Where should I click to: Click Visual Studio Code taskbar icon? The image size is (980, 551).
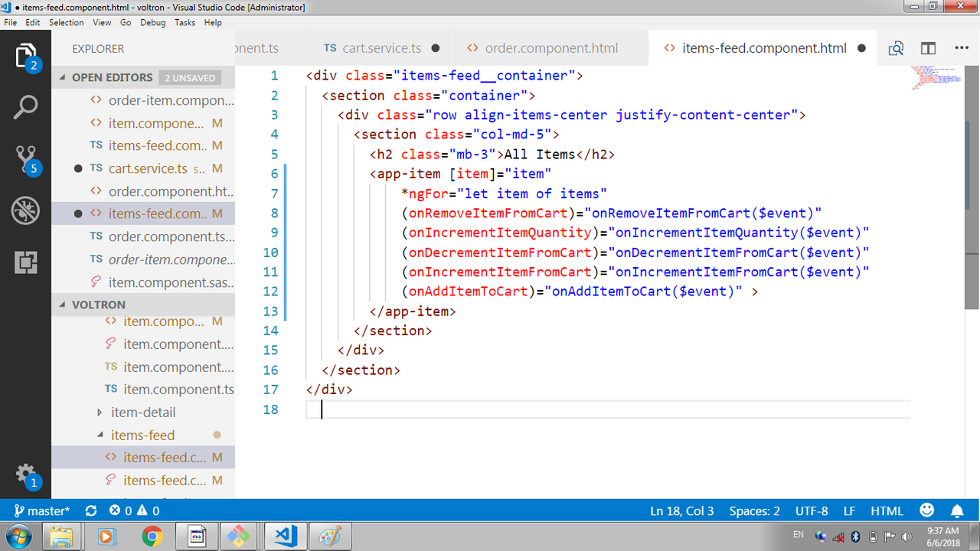coord(285,536)
